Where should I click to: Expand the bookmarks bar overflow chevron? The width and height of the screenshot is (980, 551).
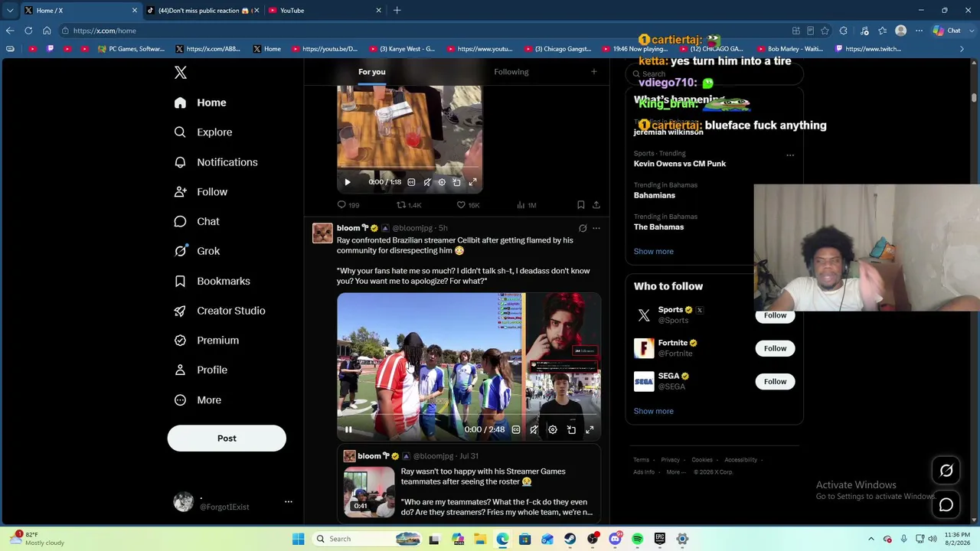click(962, 49)
